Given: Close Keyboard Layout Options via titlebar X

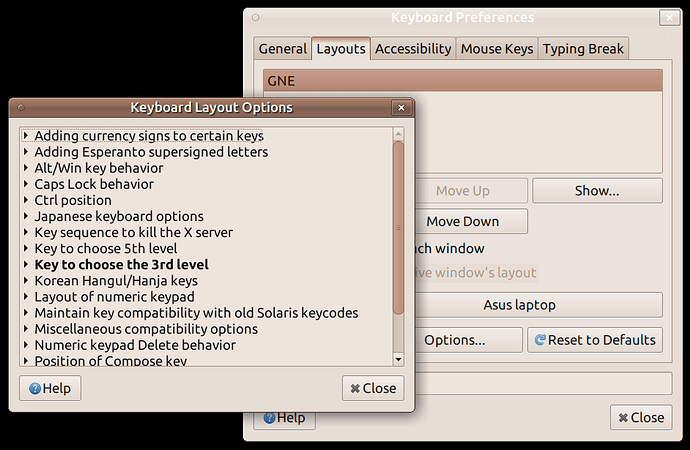Looking at the screenshot, I should [x=401, y=107].
